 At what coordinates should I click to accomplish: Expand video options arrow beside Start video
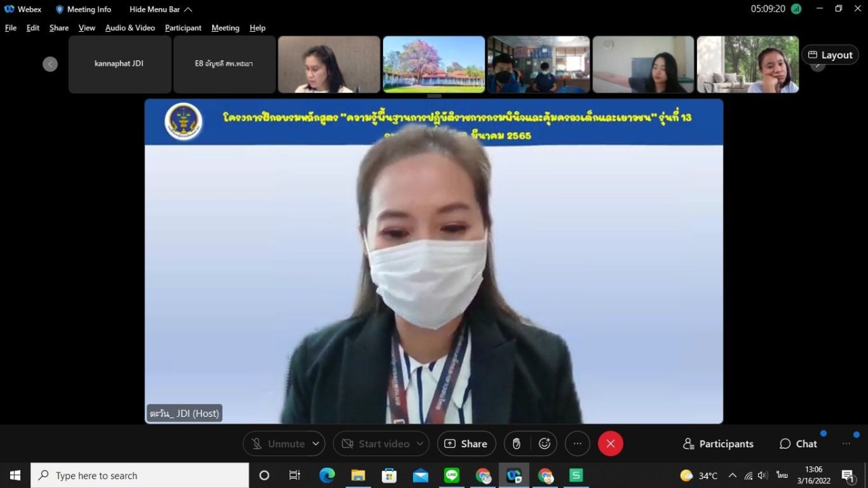click(420, 443)
